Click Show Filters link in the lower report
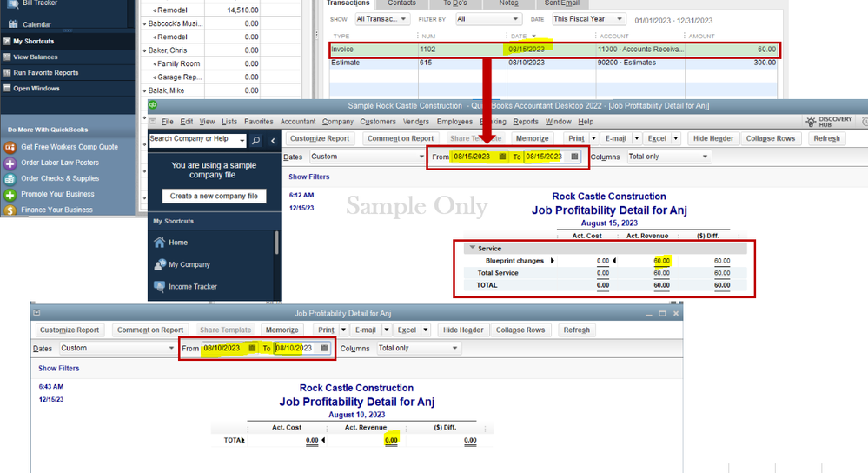868x473 pixels. coord(59,369)
